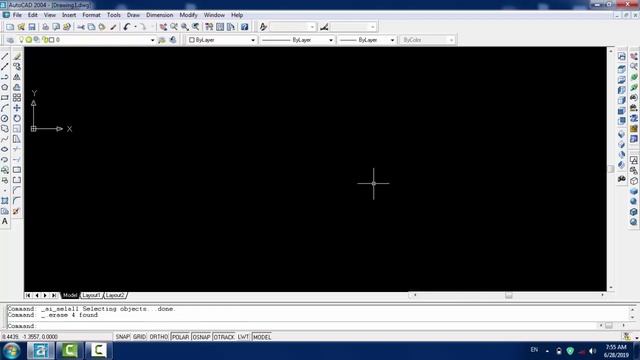Click the vertical scrollbar thumb

click(611, 169)
